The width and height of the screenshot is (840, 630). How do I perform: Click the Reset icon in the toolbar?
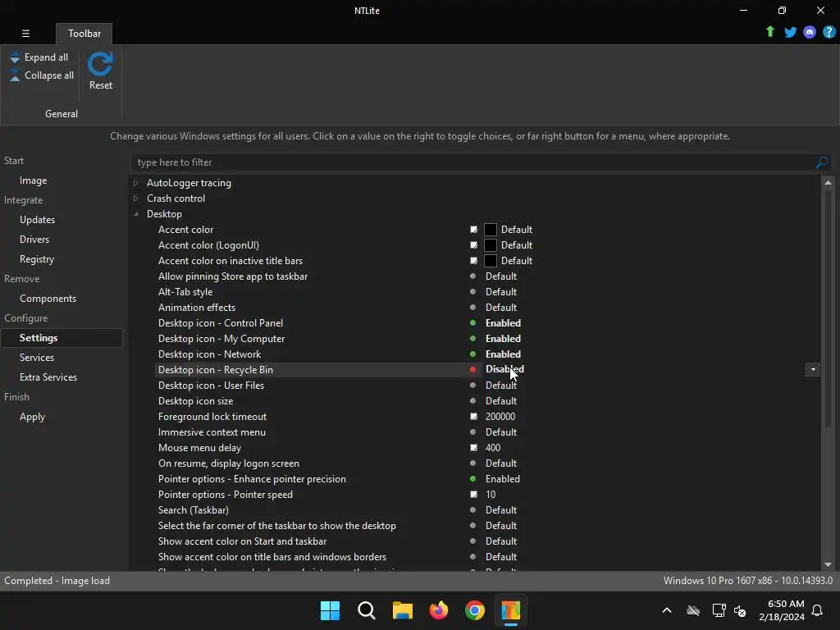coord(100,64)
